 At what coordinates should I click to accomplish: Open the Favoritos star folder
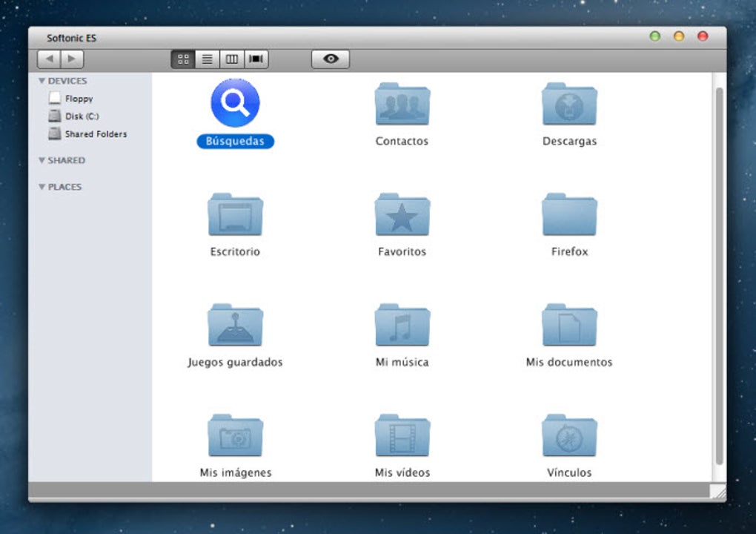coord(402,216)
